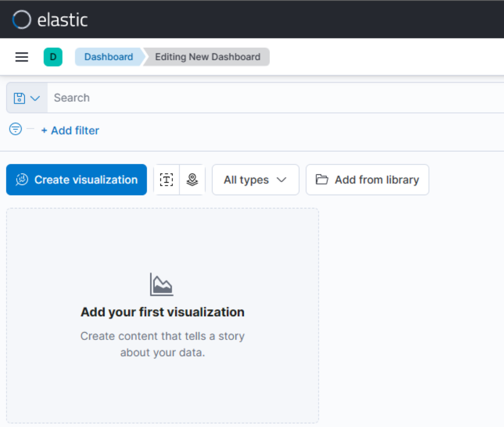Click Add from library
The width and height of the screenshot is (504, 427).
367,179
